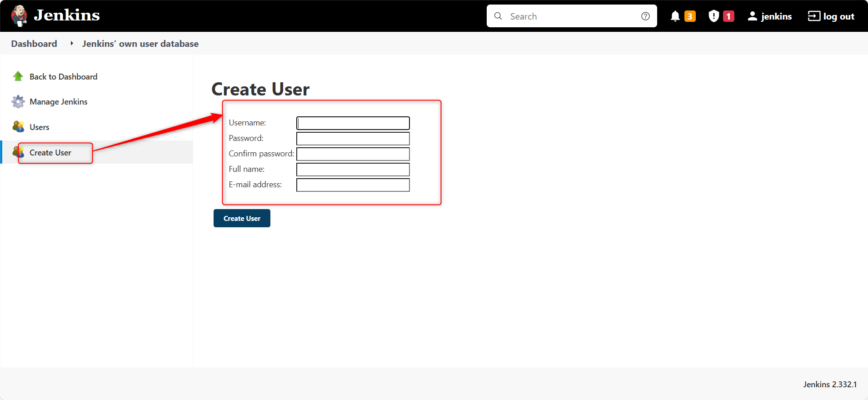Select Back to Dashboard sidebar link
Viewport: 868px width, 400px height.
[63, 76]
